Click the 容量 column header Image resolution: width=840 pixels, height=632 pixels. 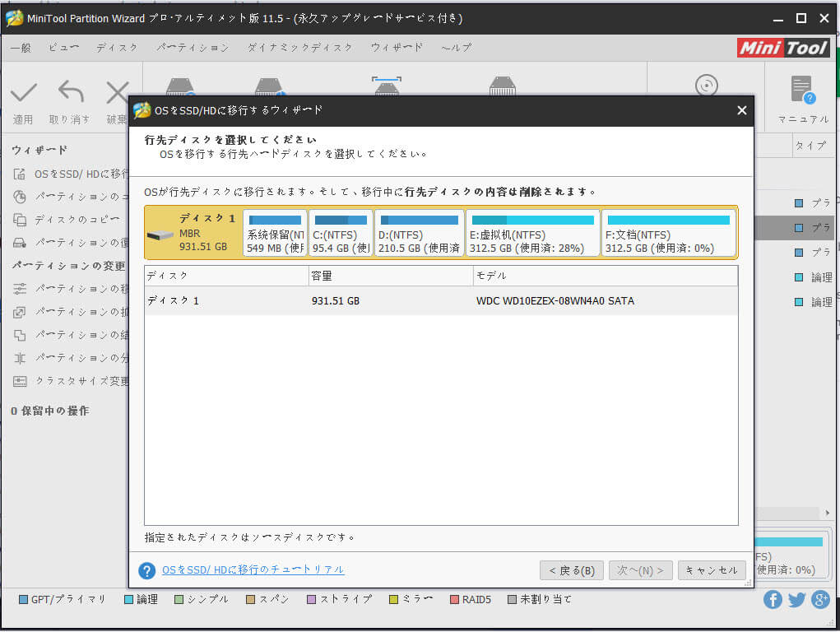(x=391, y=276)
